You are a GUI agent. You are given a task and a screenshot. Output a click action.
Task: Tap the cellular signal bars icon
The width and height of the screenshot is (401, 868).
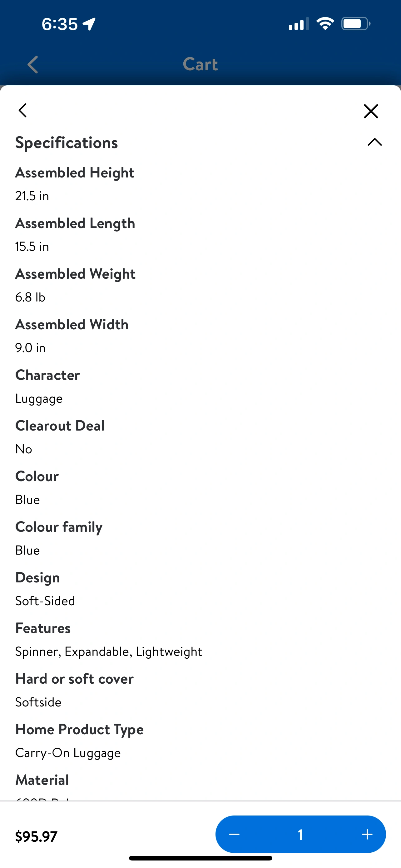click(299, 24)
